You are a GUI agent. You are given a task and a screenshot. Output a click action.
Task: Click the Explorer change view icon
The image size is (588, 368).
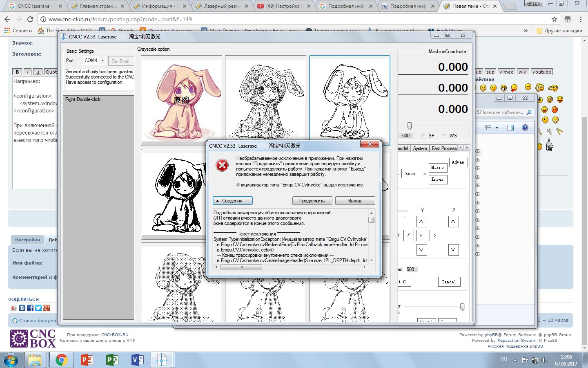(x=488, y=128)
